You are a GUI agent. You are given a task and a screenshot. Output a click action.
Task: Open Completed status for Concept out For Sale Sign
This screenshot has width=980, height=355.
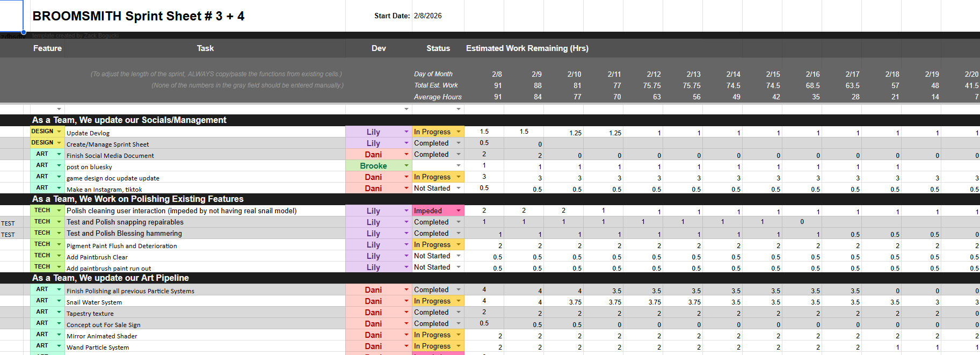tap(459, 323)
